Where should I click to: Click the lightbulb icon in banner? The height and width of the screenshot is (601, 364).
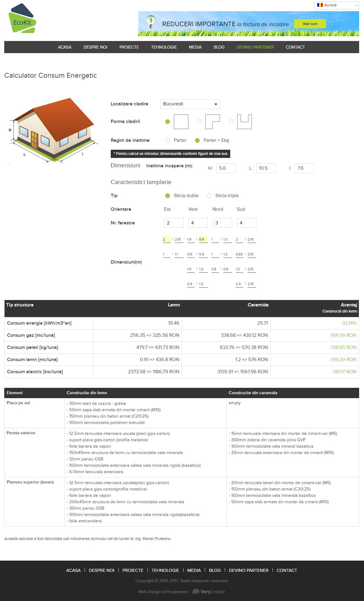(150, 22)
